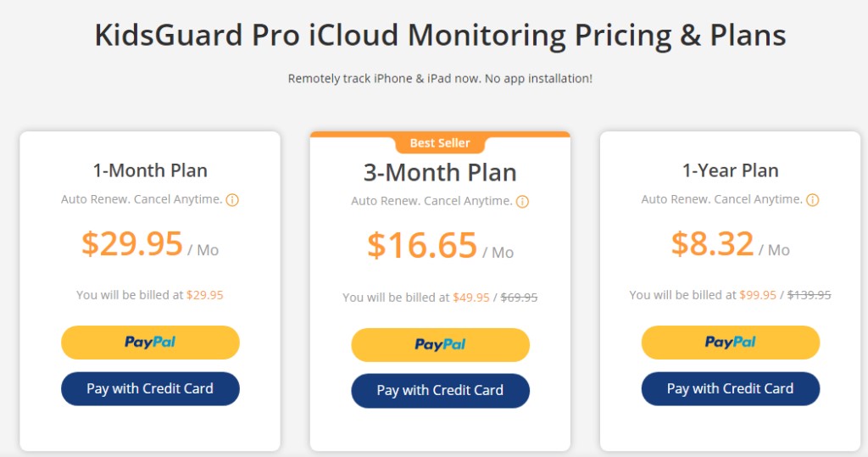The height and width of the screenshot is (457, 868).
Task: Click the $29.95 per month price
Action: tap(150, 243)
